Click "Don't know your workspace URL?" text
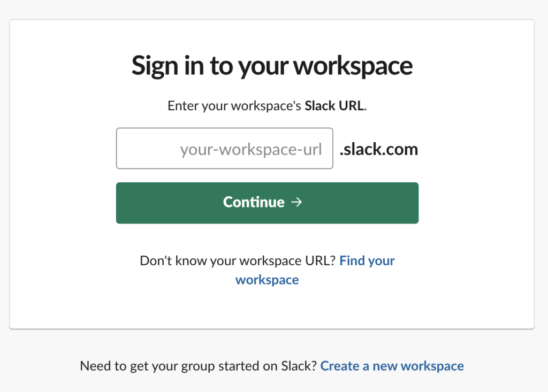 [x=238, y=261]
